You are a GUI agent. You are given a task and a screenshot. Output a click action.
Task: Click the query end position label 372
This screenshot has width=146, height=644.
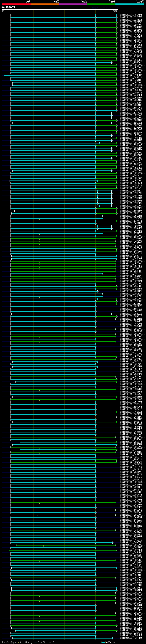pyautogui.click(x=115, y=11)
